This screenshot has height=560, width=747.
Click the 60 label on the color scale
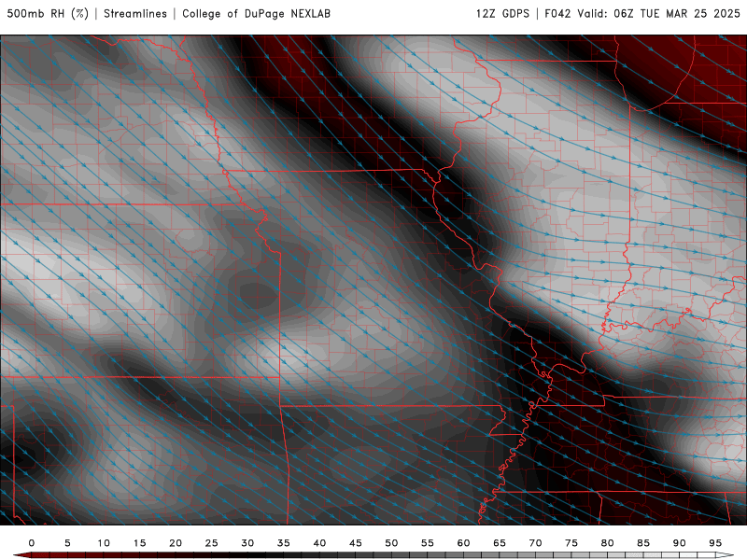tap(463, 543)
